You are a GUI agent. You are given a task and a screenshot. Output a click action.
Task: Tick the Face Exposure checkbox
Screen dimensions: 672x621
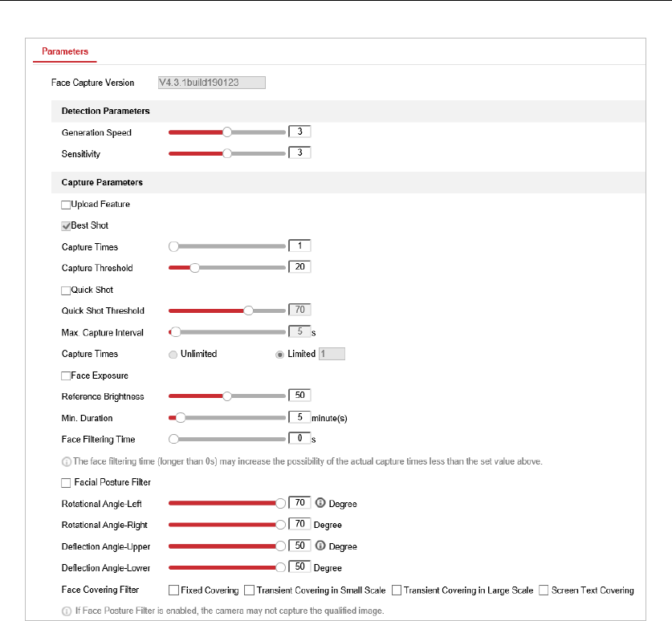pyautogui.click(x=66, y=376)
